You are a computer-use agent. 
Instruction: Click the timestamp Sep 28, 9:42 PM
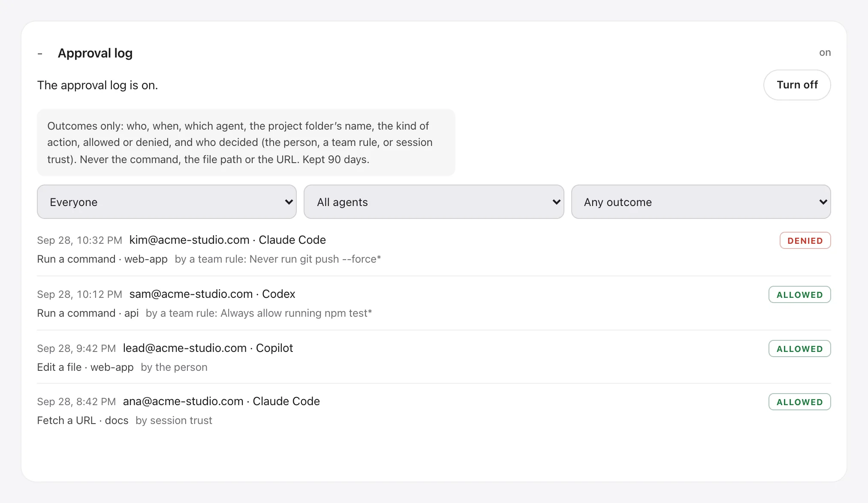point(76,348)
